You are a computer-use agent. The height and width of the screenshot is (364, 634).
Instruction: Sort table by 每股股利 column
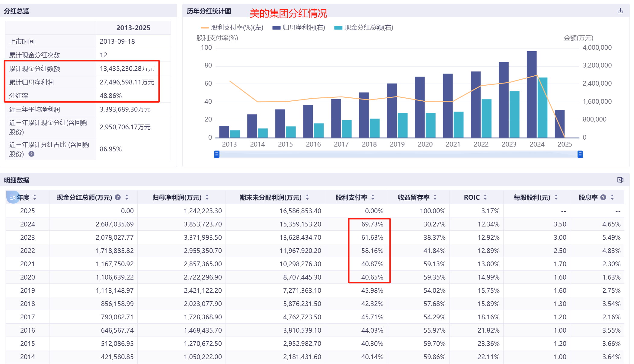click(x=556, y=197)
